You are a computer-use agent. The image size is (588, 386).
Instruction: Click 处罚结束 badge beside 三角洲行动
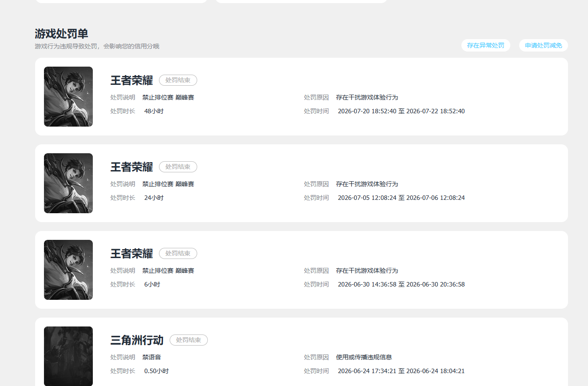coord(189,340)
